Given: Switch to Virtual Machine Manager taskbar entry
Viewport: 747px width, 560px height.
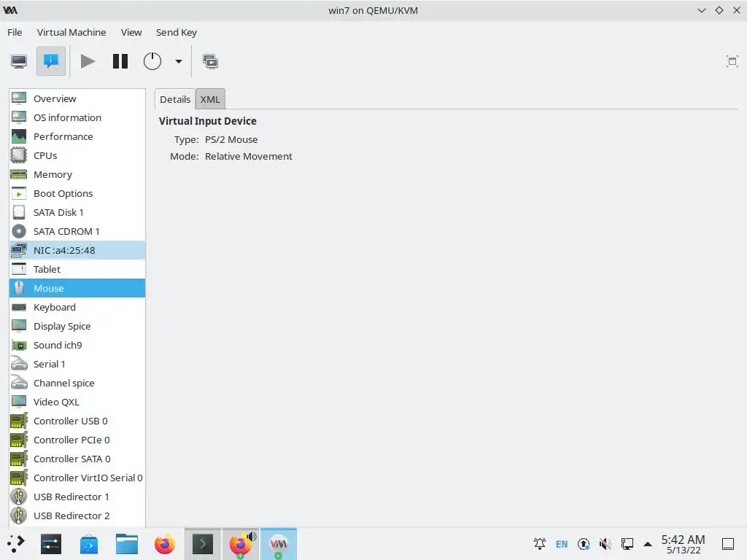Looking at the screenshot, I should pos(279,544).
